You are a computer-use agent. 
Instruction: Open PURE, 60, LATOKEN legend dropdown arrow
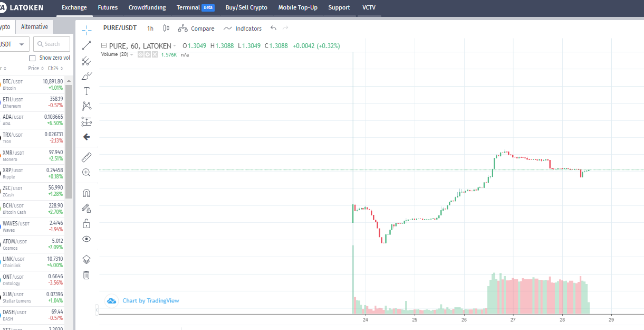coord(175,46)
